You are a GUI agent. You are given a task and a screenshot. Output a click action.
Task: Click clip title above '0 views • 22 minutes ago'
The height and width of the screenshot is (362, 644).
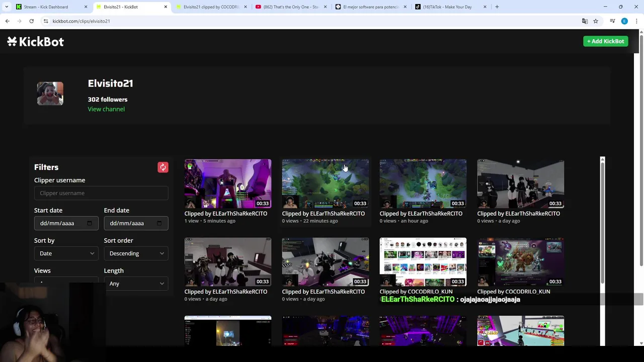323,214
